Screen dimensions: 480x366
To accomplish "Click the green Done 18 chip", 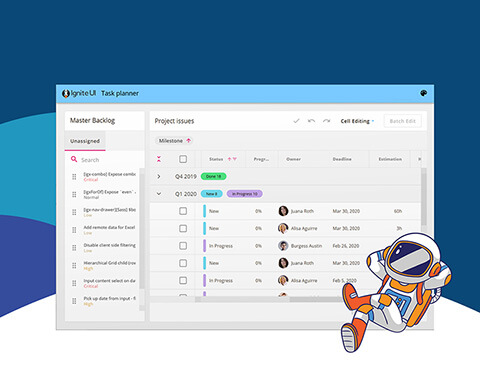I will point(214,176).
